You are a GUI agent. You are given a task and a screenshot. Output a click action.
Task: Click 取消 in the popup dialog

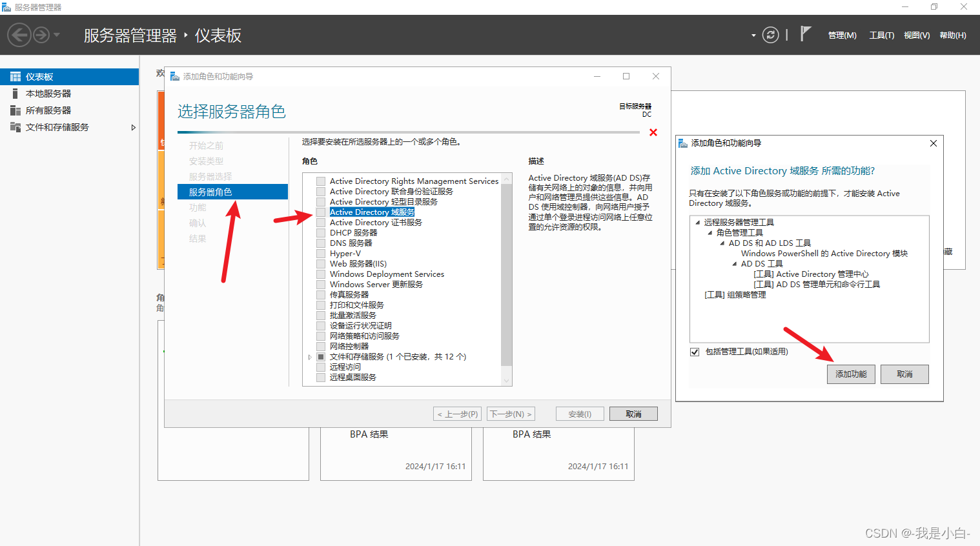pos(904,374)
